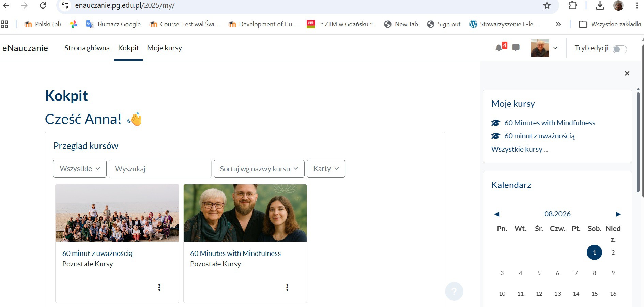644x307 pixels.
Task: Open Development of Hu... bookmark
Action: pyautogui.click(x=263, y=24)
